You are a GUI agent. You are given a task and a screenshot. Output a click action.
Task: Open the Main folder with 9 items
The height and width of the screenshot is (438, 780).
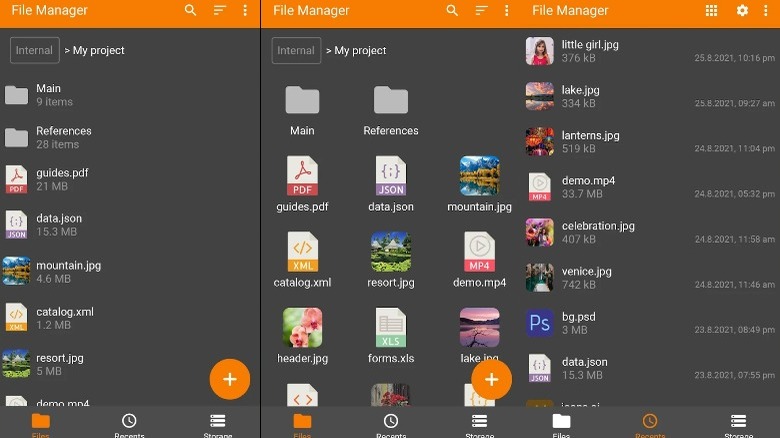point(48,95)
